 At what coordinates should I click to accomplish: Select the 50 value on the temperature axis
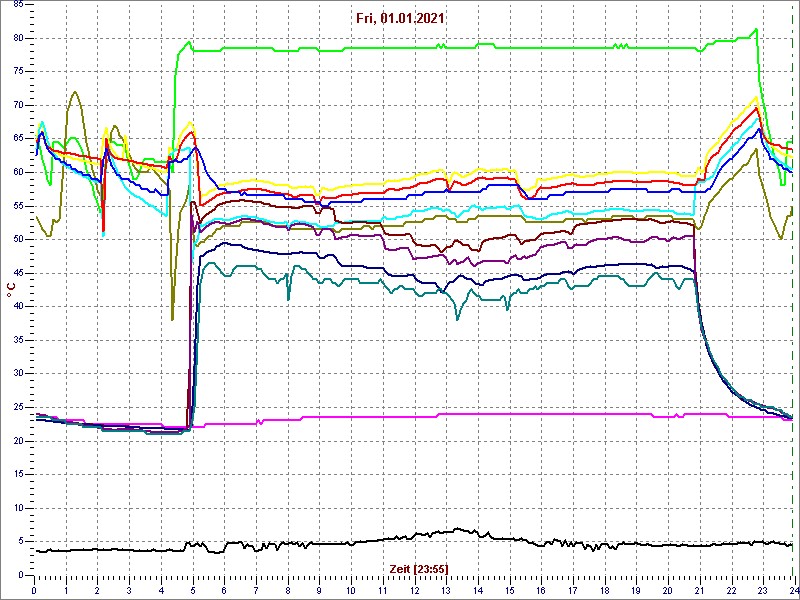(x=17, y=240)
